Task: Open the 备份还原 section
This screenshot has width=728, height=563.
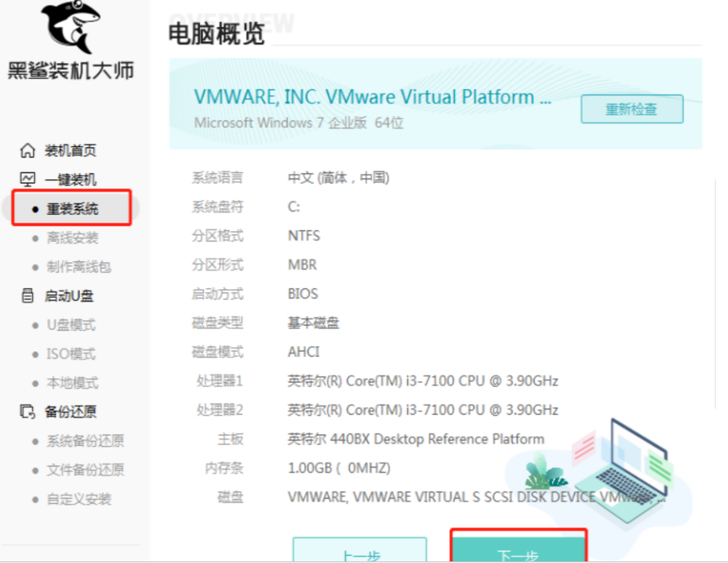Action: tap(71, 412)
